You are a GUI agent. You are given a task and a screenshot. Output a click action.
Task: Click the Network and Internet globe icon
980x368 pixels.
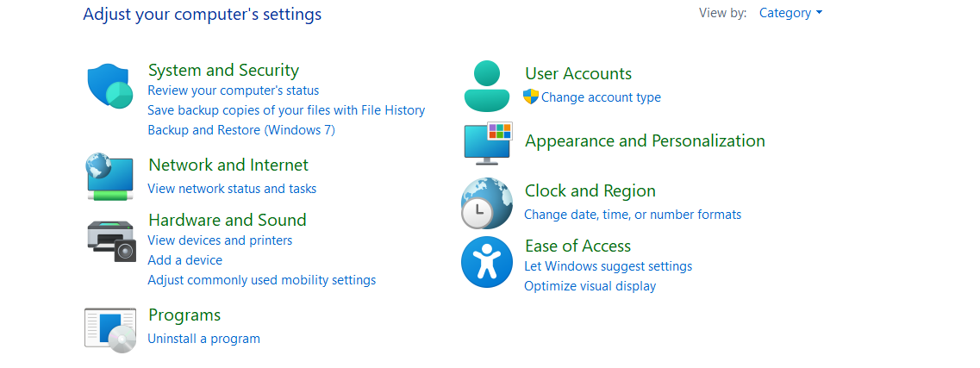tap(109, 177)
